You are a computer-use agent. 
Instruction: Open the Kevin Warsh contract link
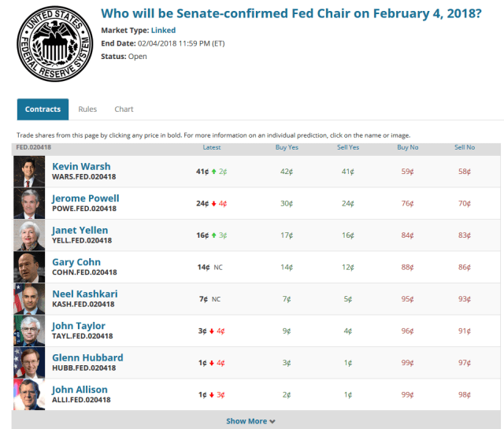[81, 166]
